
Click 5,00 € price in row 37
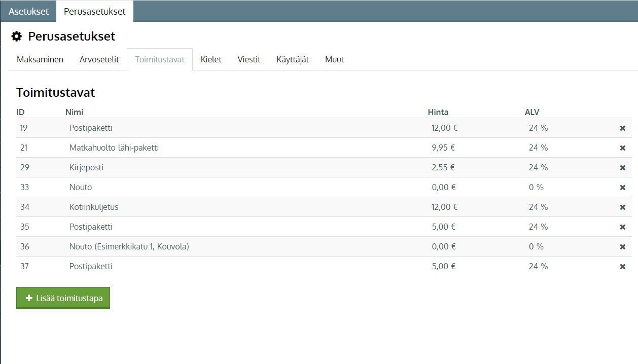pyautogui.click(x=444, y=266)
